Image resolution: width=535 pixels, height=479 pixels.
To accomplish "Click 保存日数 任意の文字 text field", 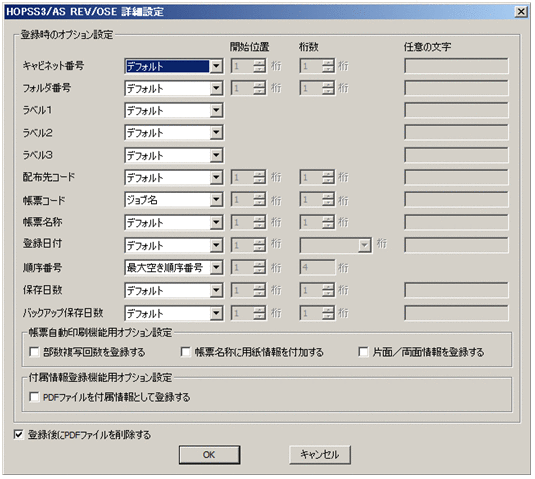I will [x=456, y=290].
